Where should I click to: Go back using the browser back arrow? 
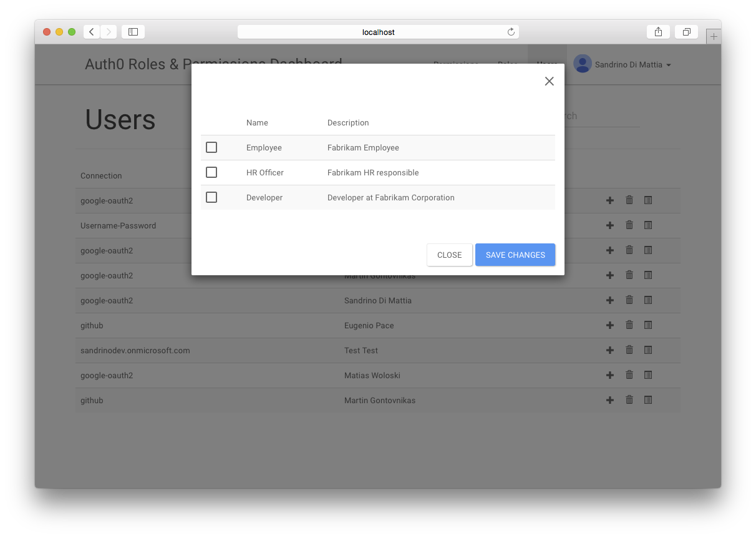92,32
